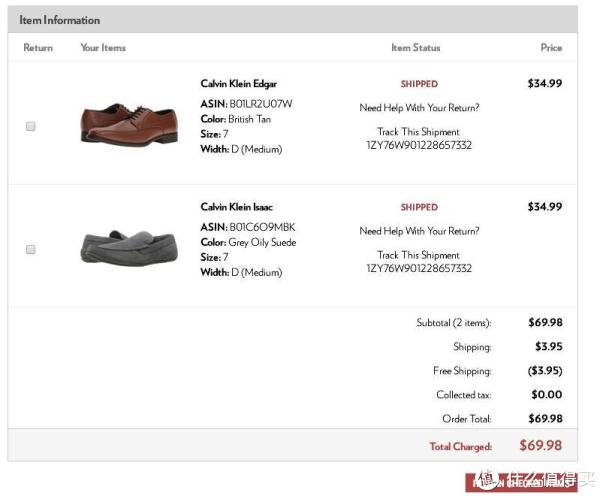Click the Collected tax $0.00 value
The image size is (600, 496).
pos(546,394)
